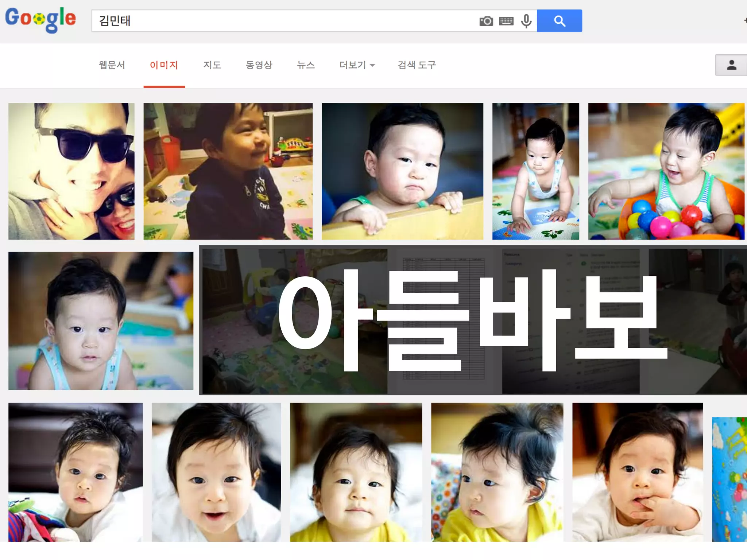The height and width of the screenshot is (560, 747).
Task: Open thumbnail of pouting baby behind crib rail
Action: (x=402, y=171)
